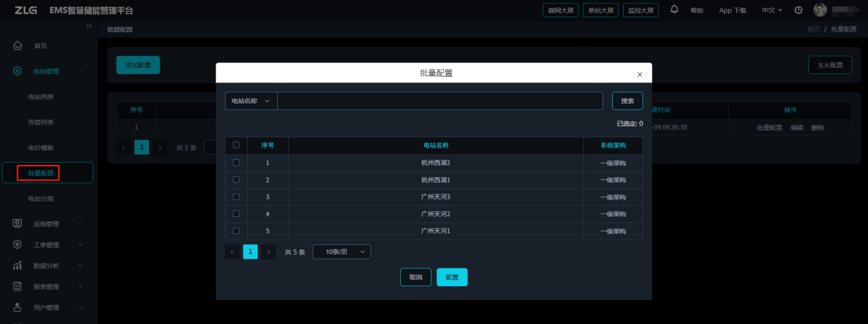868x324 pixels.
Task: Select page 1 in dialog pagination
Action: 250,252
